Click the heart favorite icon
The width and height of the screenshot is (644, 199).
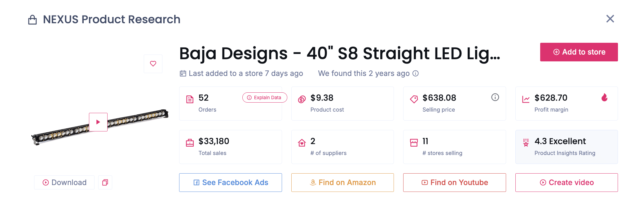[x=153, y=64]
